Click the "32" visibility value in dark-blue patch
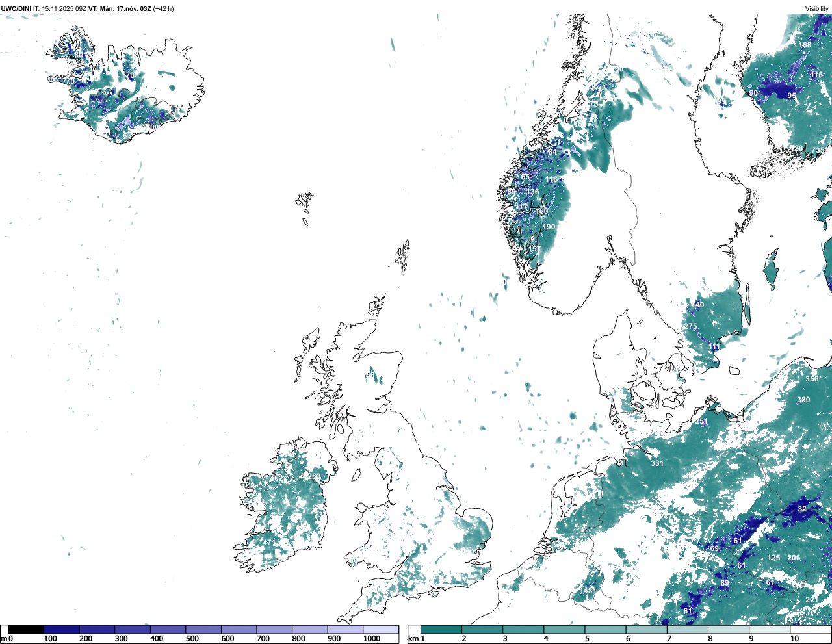The width and height of the screenshot is (832, 644). click(x=802, y=509)
